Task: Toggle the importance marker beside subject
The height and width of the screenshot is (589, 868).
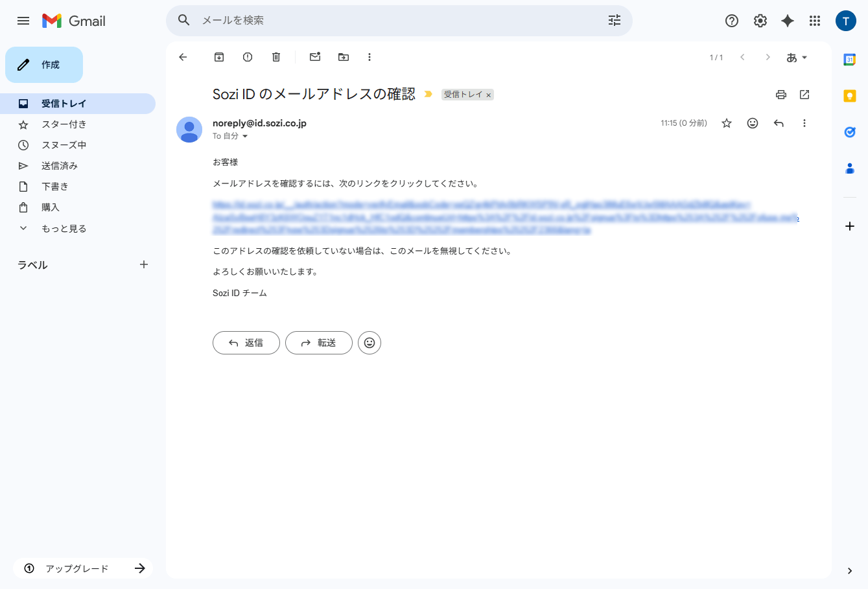Action: (x=428, y=95)
